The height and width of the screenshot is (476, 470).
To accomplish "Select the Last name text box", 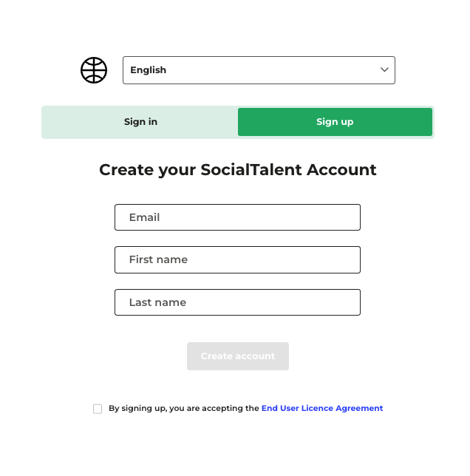I will 237,302.
